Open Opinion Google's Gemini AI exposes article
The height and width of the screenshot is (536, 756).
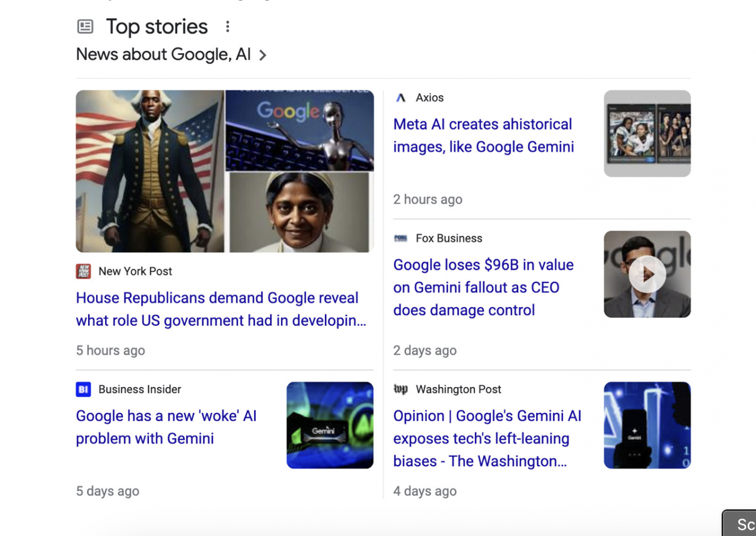tap(488, 438)
